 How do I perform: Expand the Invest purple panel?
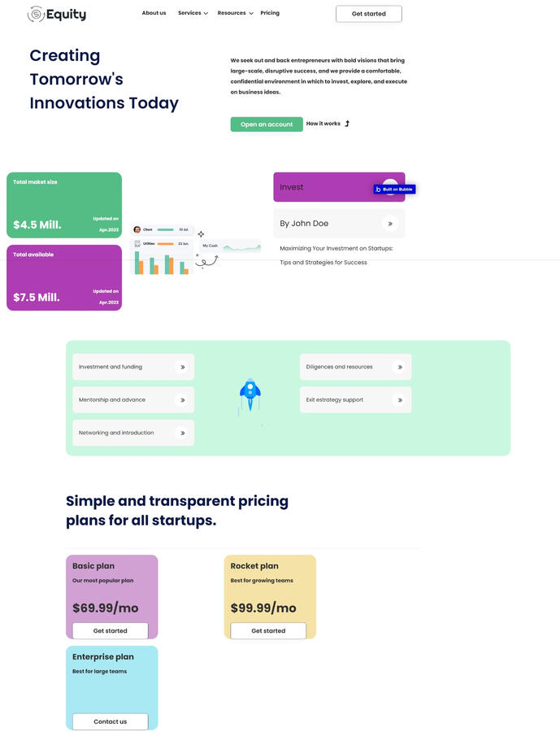click(325, 187)
